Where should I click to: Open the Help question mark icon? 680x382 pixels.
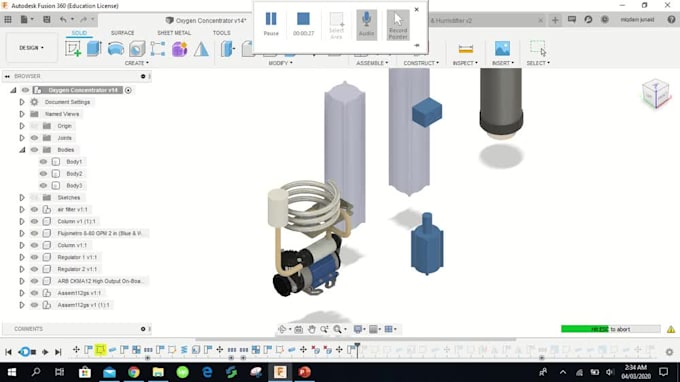click(x=671, y=20)
